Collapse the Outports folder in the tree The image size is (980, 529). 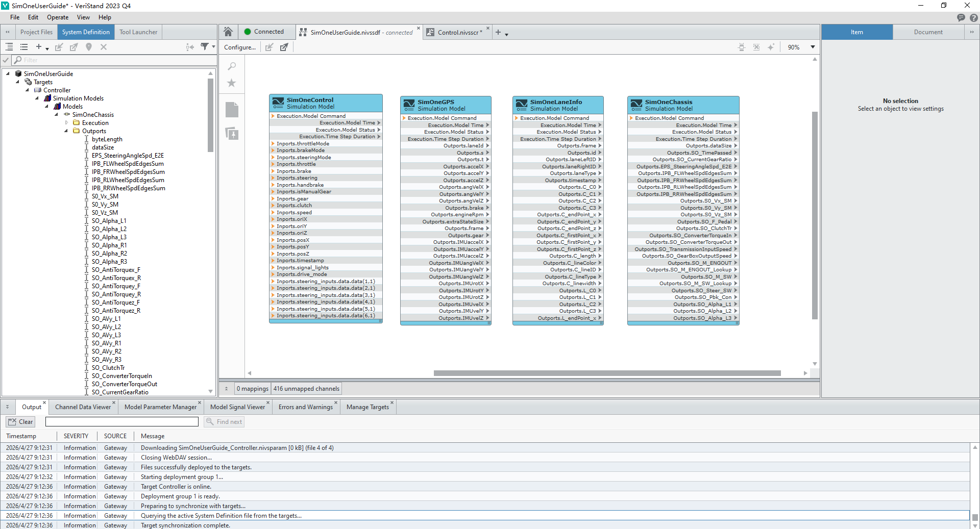pos(66,131)
